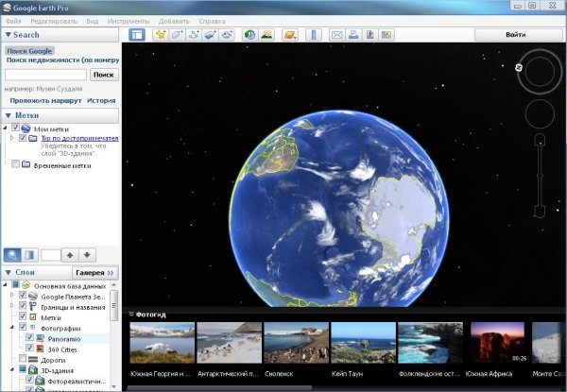Click View in Google Maps icon
567x392 pixels.
tap(387, 35)
